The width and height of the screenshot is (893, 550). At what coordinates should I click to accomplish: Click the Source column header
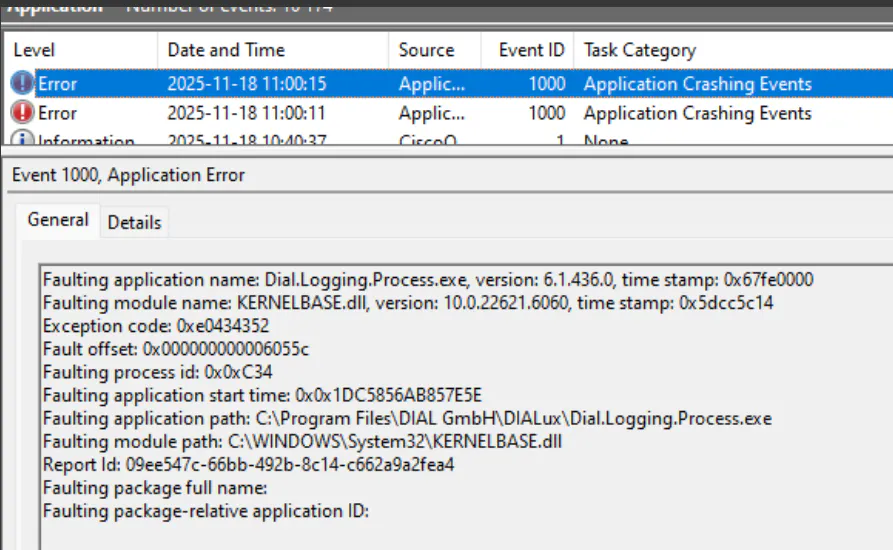(426, 50)
